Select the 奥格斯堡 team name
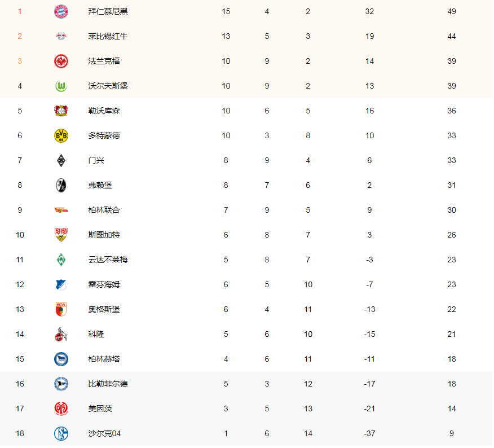This screenshot has width=494, height=448. (104, 309)
